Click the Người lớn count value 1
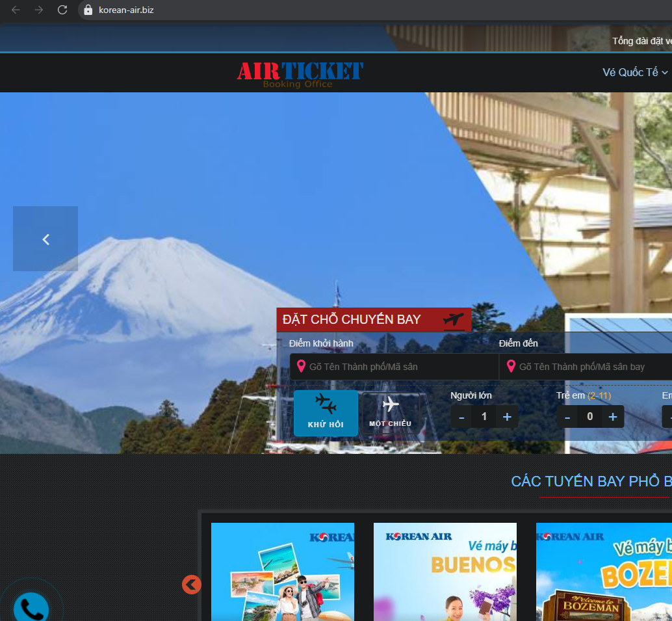 484,417
